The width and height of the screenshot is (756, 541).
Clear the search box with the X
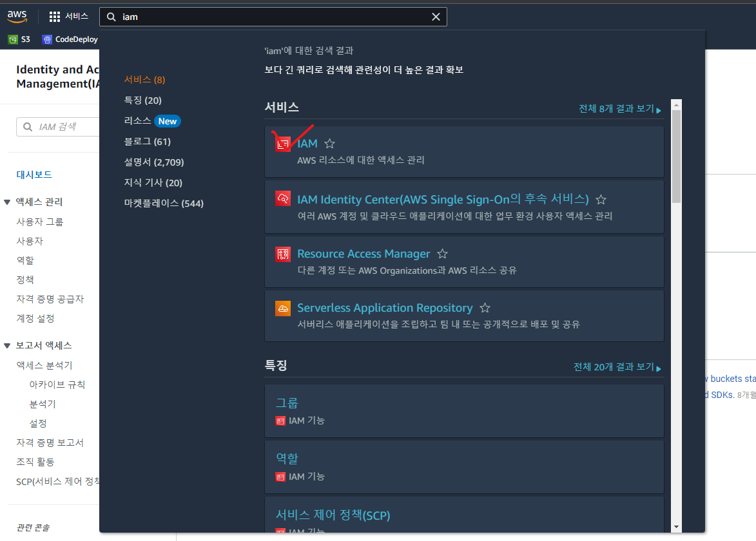(x=436, y=17)
